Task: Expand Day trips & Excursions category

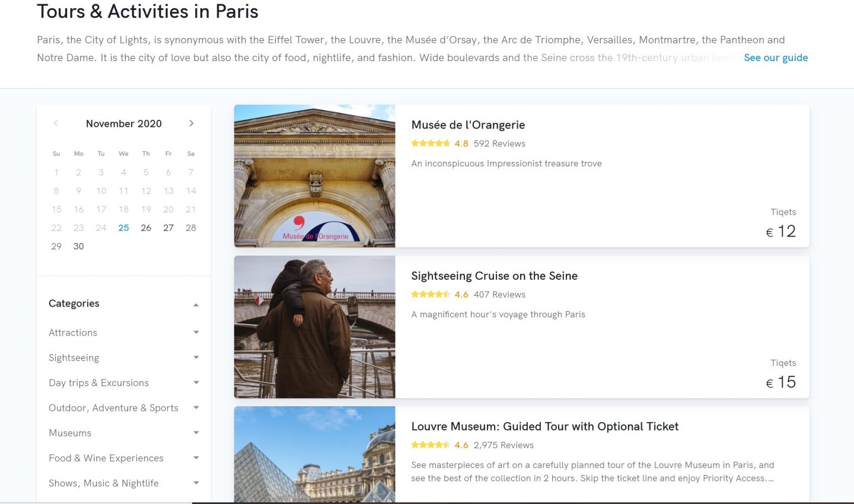Action: pyautogui.click(x=196, y=382)
